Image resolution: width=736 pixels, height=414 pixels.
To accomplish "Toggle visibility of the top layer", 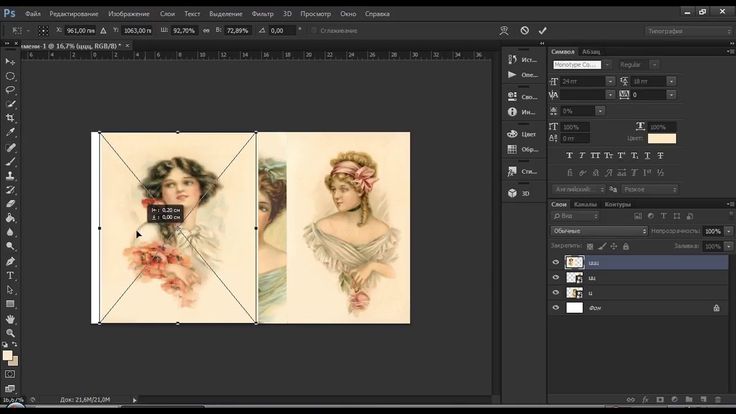I will [556, 262].
